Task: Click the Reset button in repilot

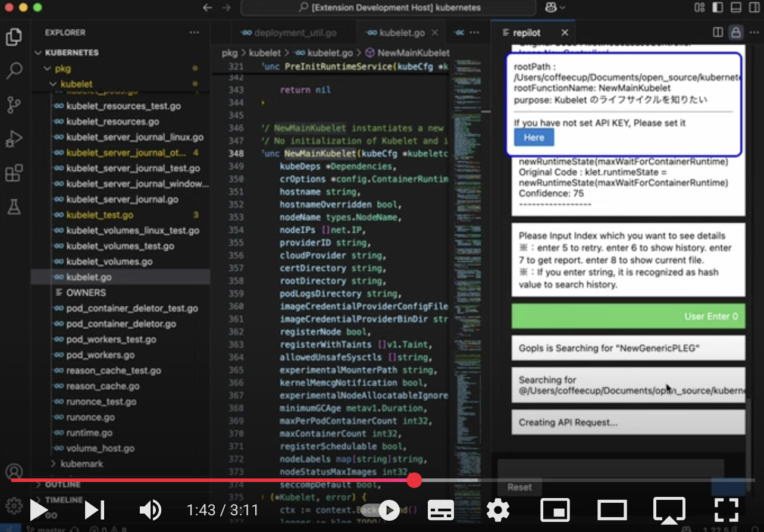Action: pyautogui.click(x=519, y=487)
